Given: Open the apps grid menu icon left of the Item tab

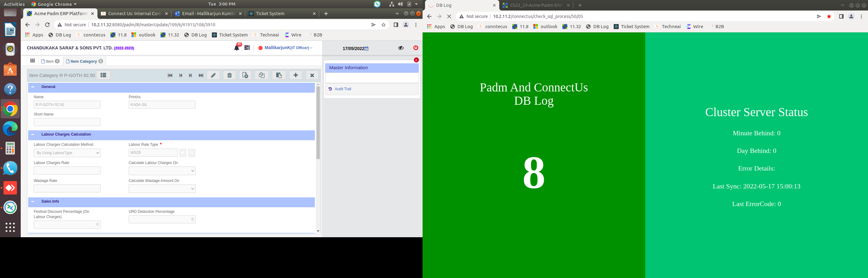Looking at the screenshot, I should (x=33, y=61).
